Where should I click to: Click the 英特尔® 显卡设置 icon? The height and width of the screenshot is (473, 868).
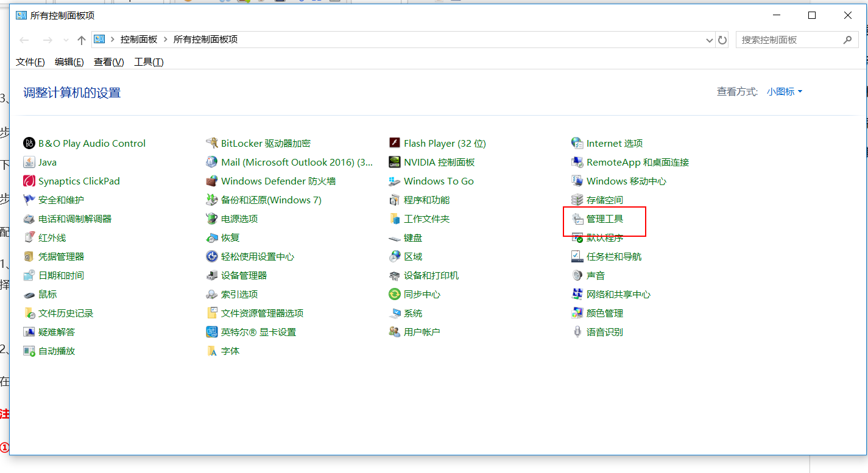[211, 332]
